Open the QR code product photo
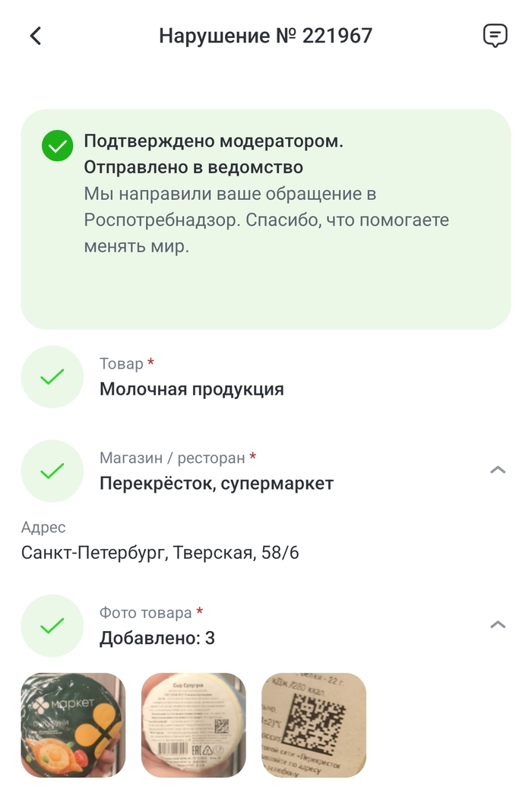 tap(314, 725)
